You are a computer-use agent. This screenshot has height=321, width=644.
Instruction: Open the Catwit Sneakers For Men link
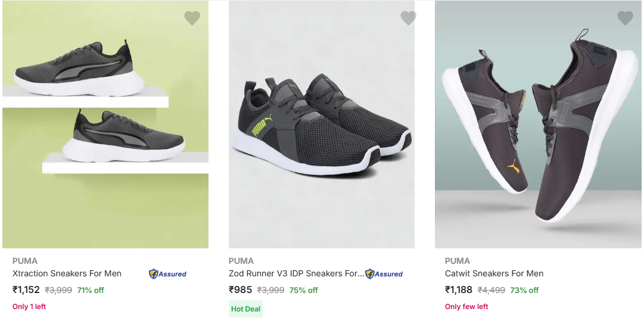[x=494, y=273]
